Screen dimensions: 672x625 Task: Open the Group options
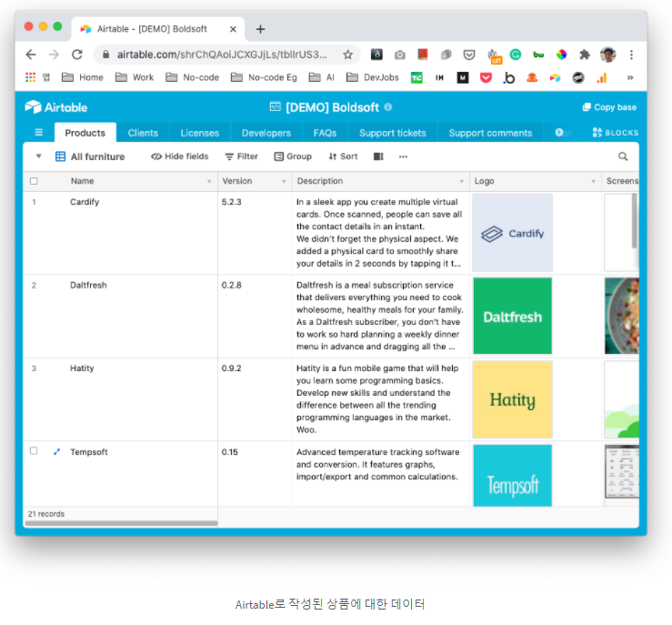click(x=293, y=156)
